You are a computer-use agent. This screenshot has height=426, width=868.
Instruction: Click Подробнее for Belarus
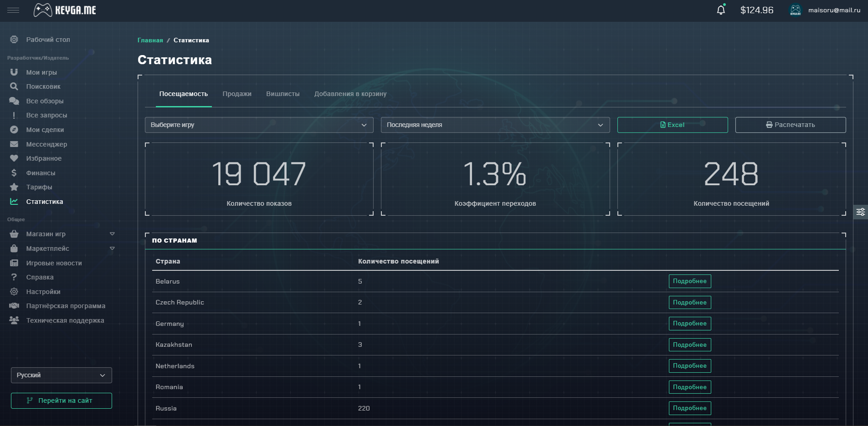coord(690,281)
